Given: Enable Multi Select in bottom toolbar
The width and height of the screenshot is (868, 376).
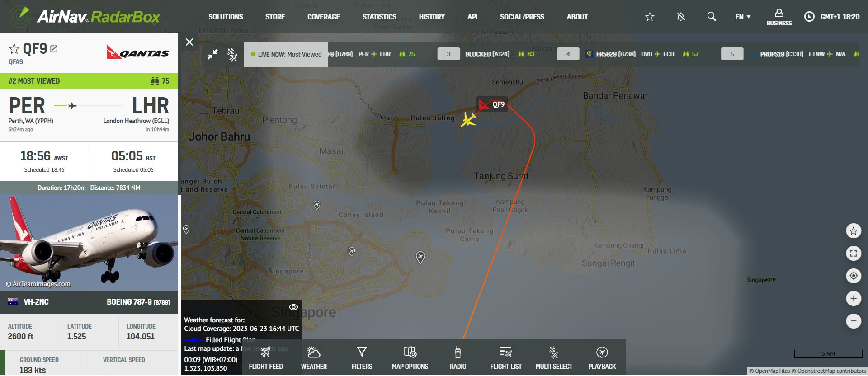Looking at the screenshot, I should [554, 358].
